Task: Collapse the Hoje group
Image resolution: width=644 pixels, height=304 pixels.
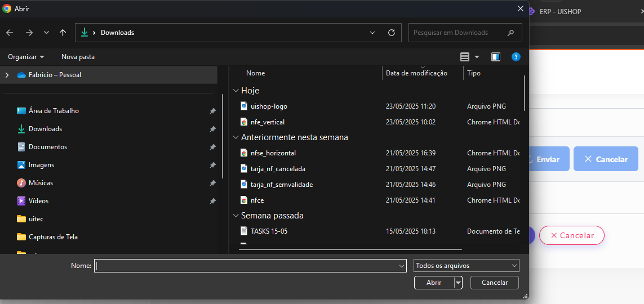Action: pos(236,91)
